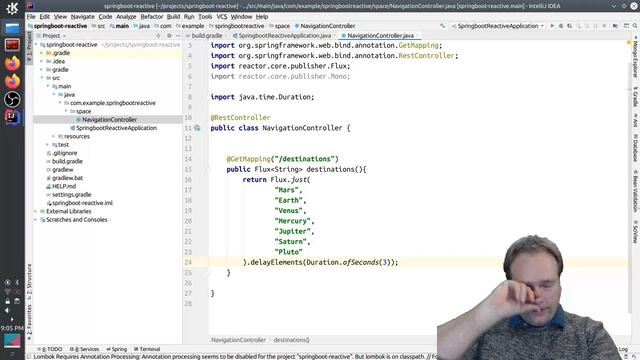
Task: Open the KDE application launcher
Action: click(x=12, y=8)
